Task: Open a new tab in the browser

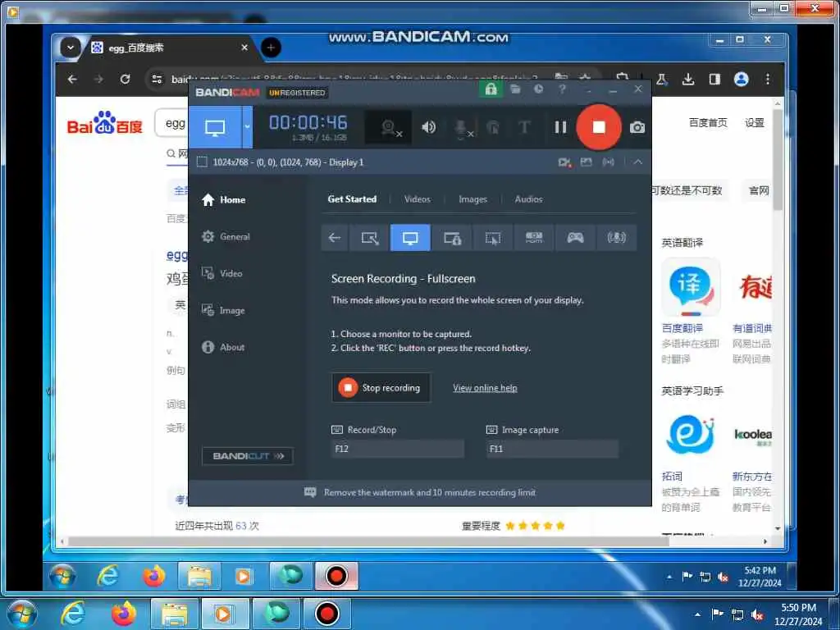Action: 271,48
